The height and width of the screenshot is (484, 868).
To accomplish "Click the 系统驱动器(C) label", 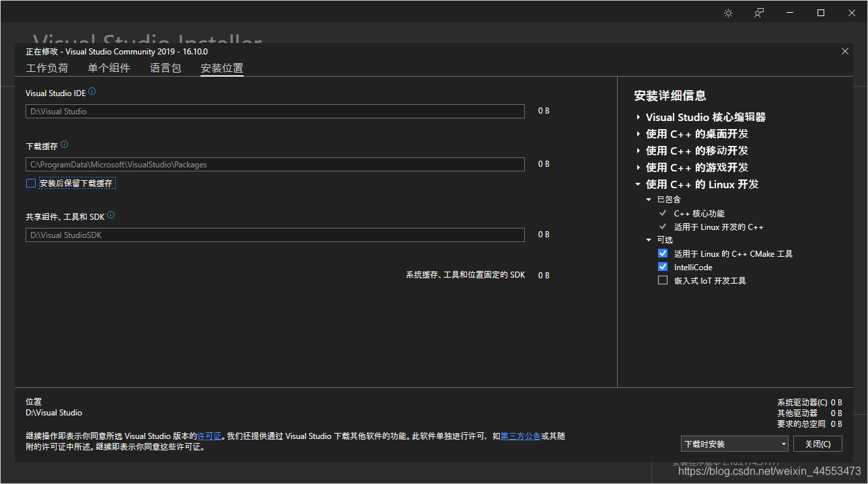I will (x=802, y=403).
